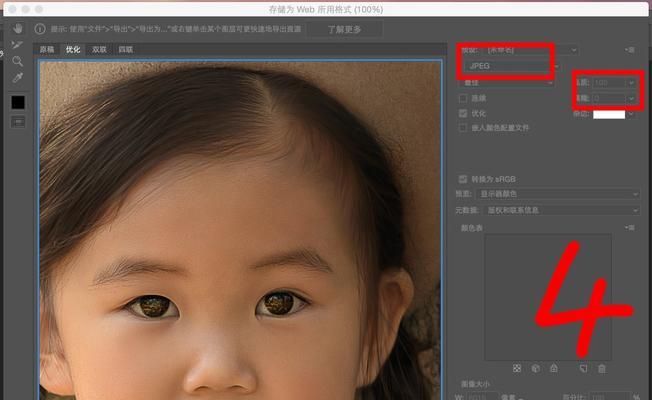Image resolution: width=652 pixels, height=400 pixels.
Task: Enable the 连续 progressive checkbox
Action: click(463, 98)
